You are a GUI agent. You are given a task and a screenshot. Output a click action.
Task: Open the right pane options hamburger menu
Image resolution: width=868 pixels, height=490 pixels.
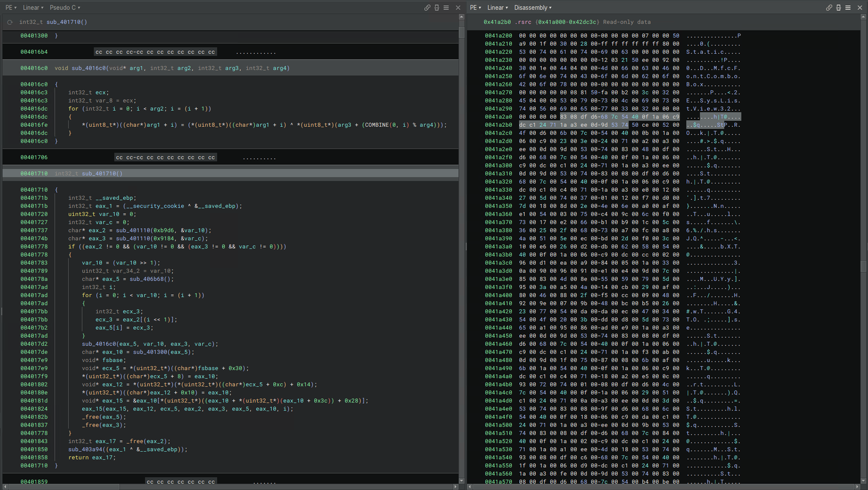pos(847,8)
